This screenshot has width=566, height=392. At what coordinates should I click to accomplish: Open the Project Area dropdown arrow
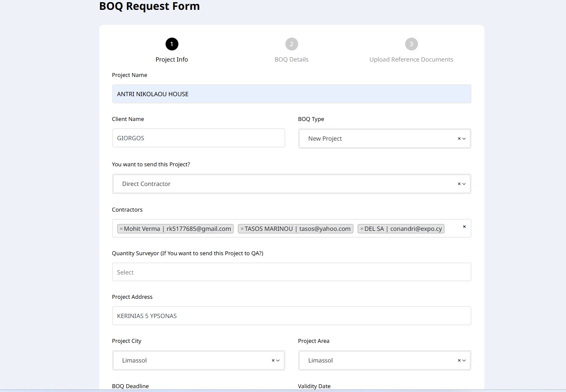click(464, 360)
